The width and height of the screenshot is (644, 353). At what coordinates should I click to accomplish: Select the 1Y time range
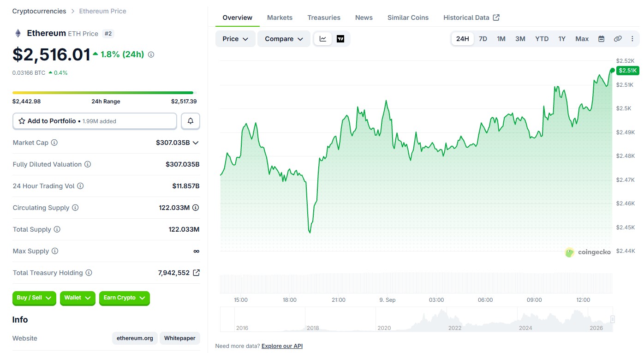[562, 39]
